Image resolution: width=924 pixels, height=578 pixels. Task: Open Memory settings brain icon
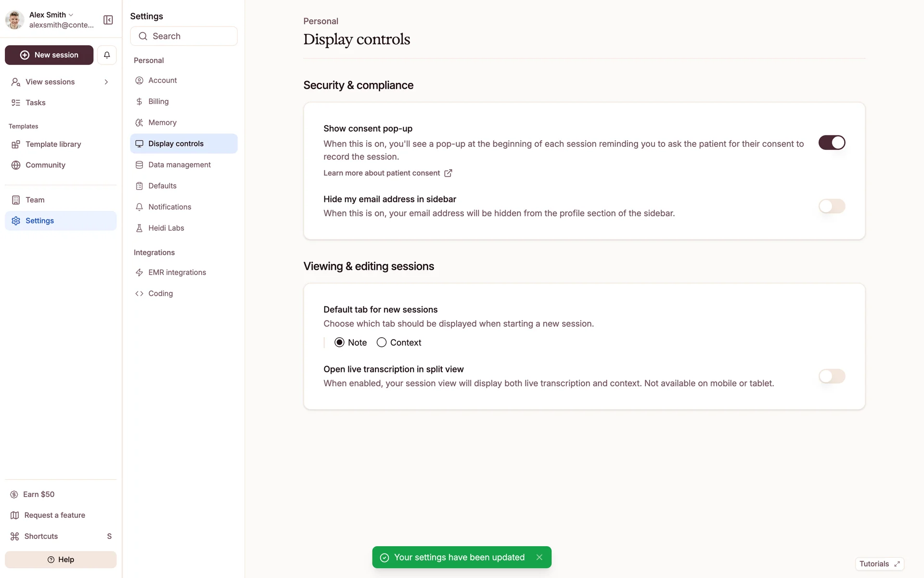[x=139, y=123]
